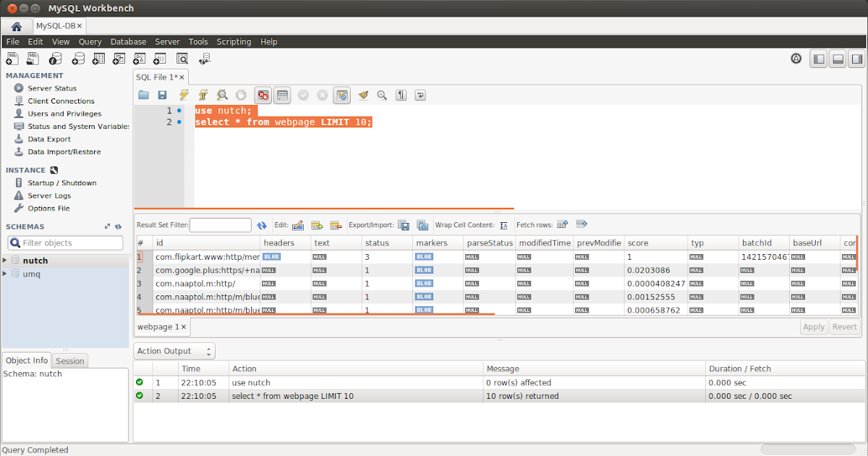Create a new table icon
Screen dimensions: 868x456
[x=98, y=59]
